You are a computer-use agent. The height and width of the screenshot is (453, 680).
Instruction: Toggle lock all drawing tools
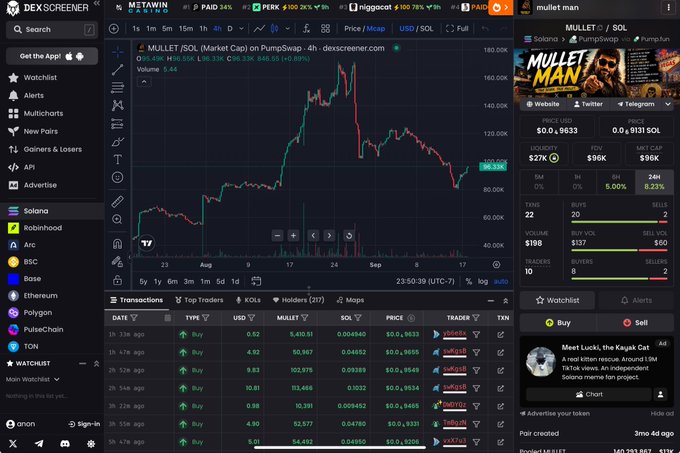(117, 280)
